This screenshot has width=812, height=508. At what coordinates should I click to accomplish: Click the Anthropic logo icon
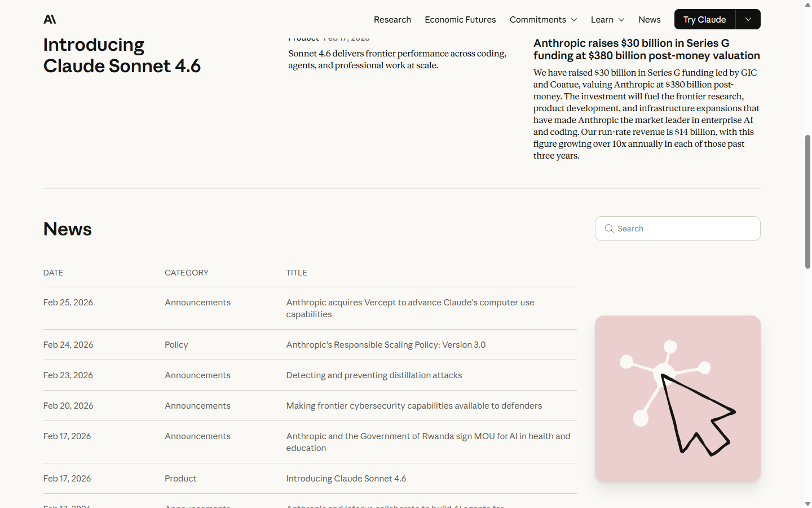pyautogui.click(x=50, y=19)
